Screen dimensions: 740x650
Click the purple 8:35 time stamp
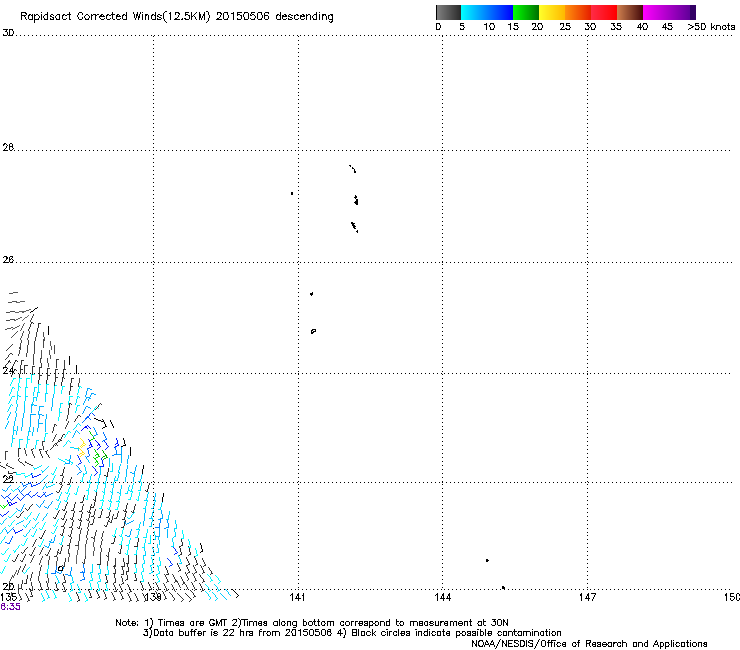(x=10, y=607)
